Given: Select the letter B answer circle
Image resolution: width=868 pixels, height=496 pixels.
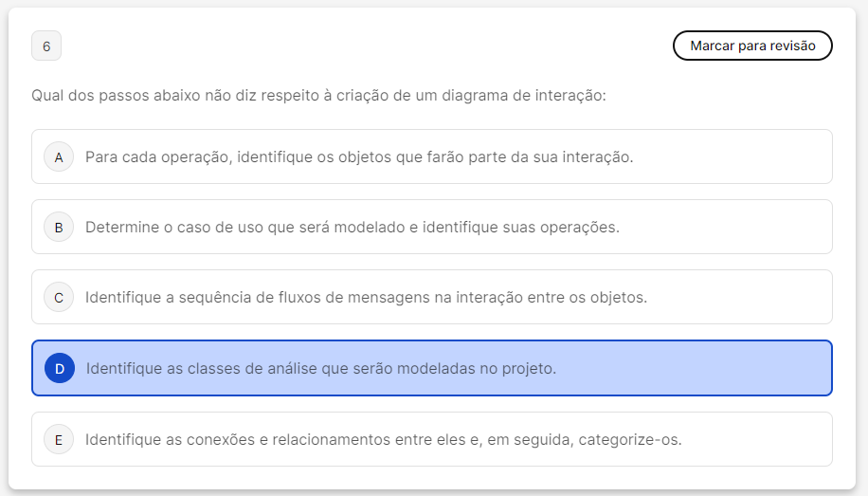Looking at the screenshot, I should coord(59,227).
